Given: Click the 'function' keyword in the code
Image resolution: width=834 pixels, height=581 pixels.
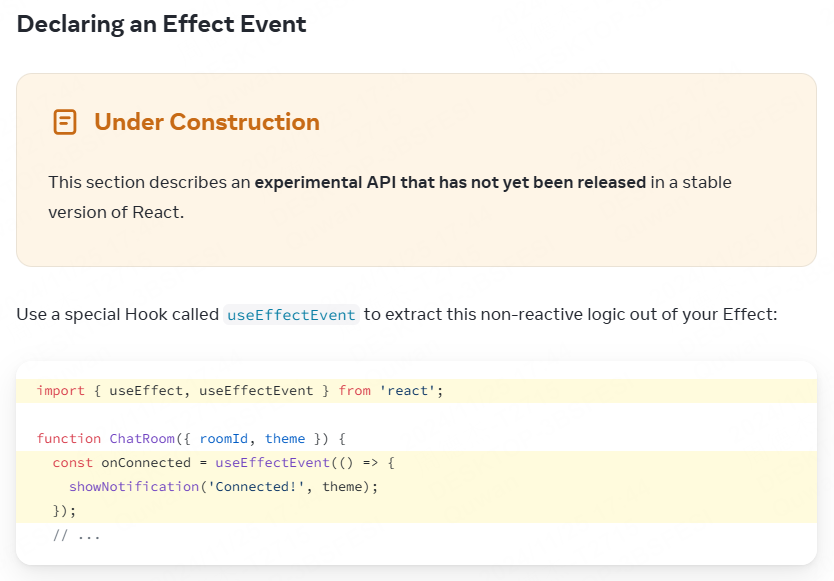Looking at the screenshot, I should [69, 439].
